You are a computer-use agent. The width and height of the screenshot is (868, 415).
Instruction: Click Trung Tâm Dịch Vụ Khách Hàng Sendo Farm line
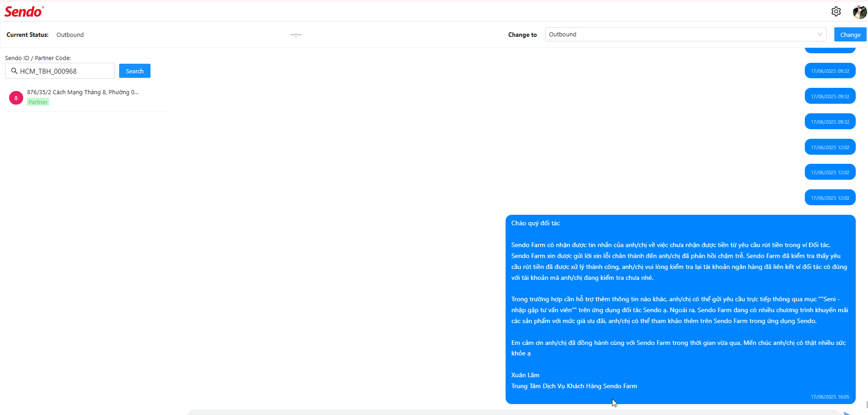[574, 386]
